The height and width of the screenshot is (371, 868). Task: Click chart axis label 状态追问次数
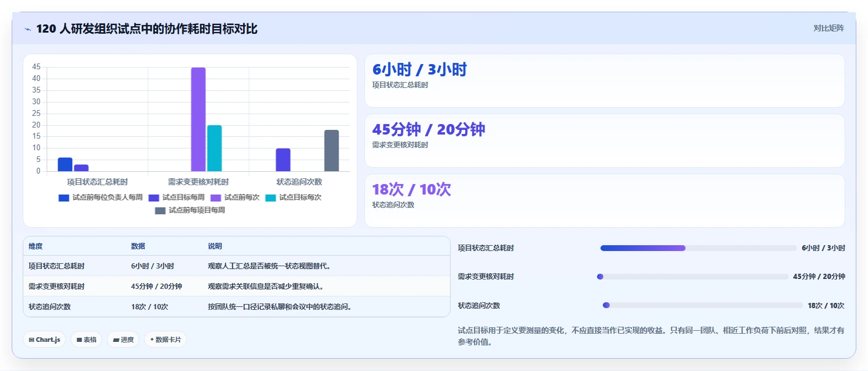[299, 182]
